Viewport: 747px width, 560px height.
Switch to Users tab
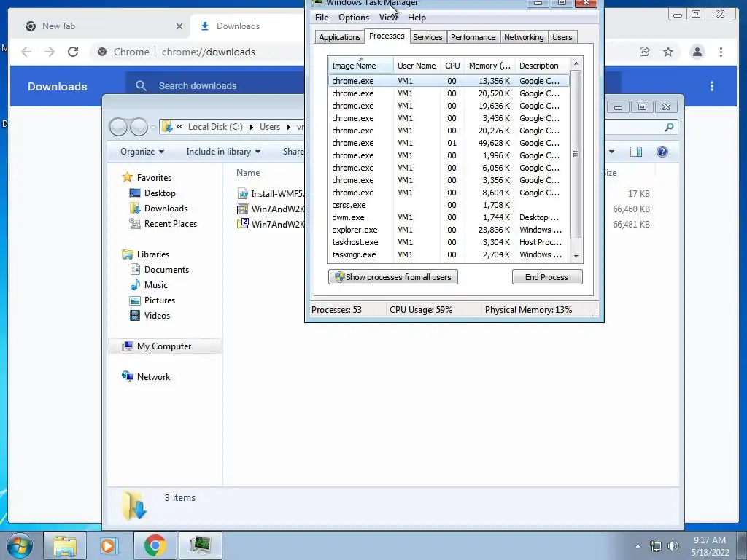(x=562, y=37)
